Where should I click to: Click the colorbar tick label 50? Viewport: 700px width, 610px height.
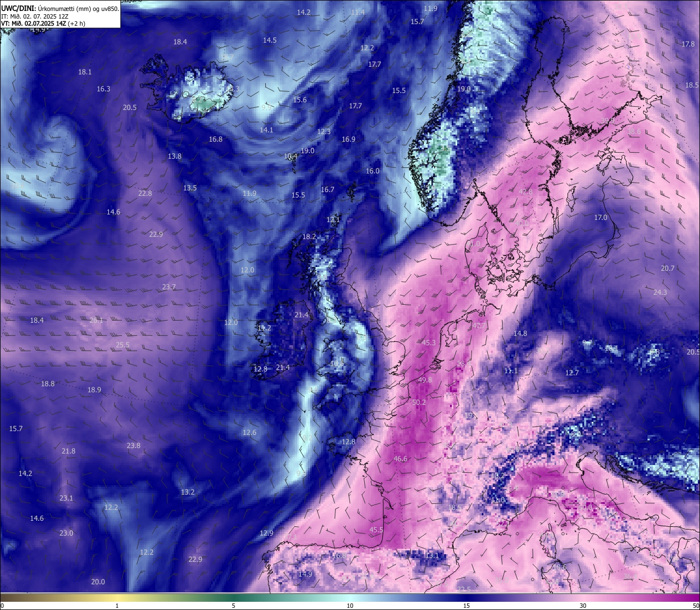(695, 606)
